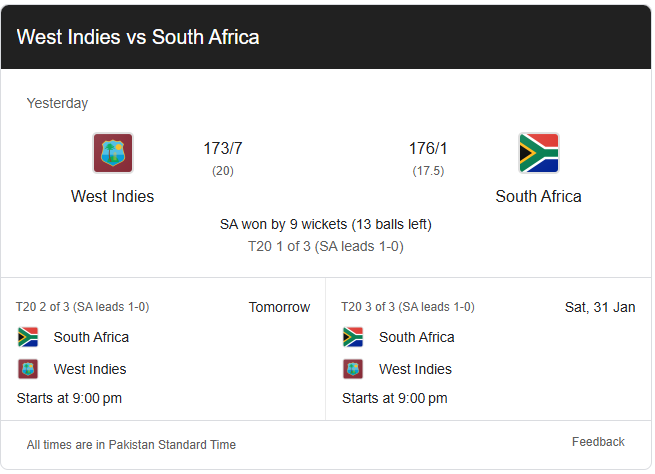This screenshot has width=655, height=474.
Task: Open the T20 3 of 3 match label
Action: (x=408, y=307)
